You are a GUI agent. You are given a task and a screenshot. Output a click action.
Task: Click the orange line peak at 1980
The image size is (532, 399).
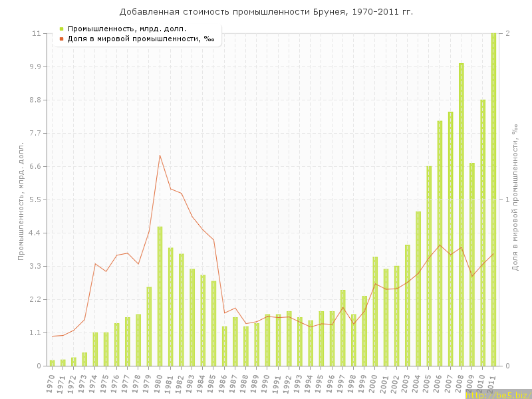coord(160,156)
